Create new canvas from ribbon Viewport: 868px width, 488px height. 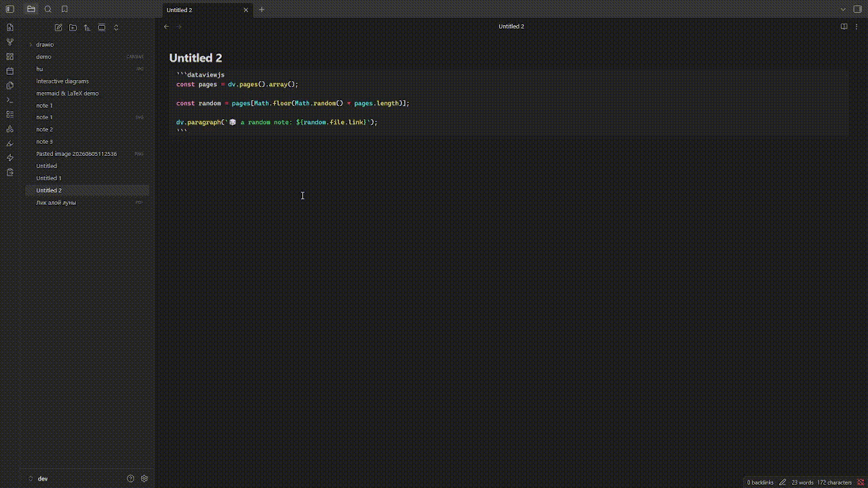pos(9,57)
